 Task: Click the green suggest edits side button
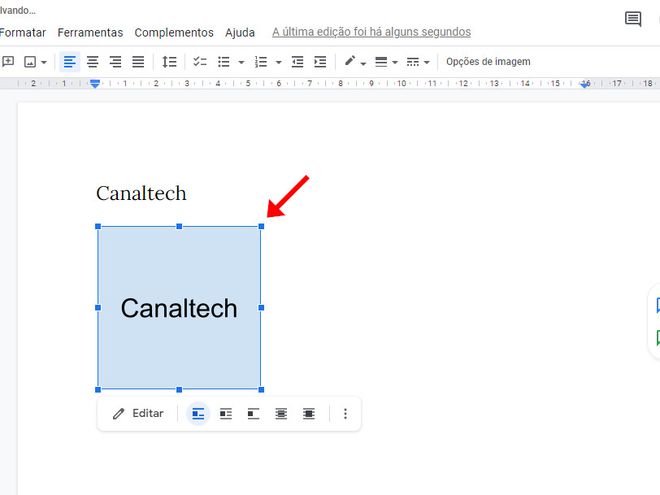tap(657, 338)
